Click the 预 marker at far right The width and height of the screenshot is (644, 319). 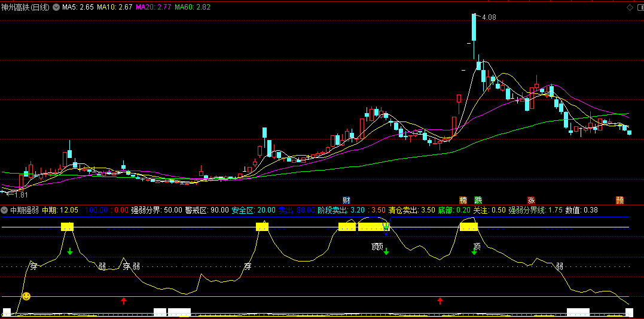[x=619, y=200]
